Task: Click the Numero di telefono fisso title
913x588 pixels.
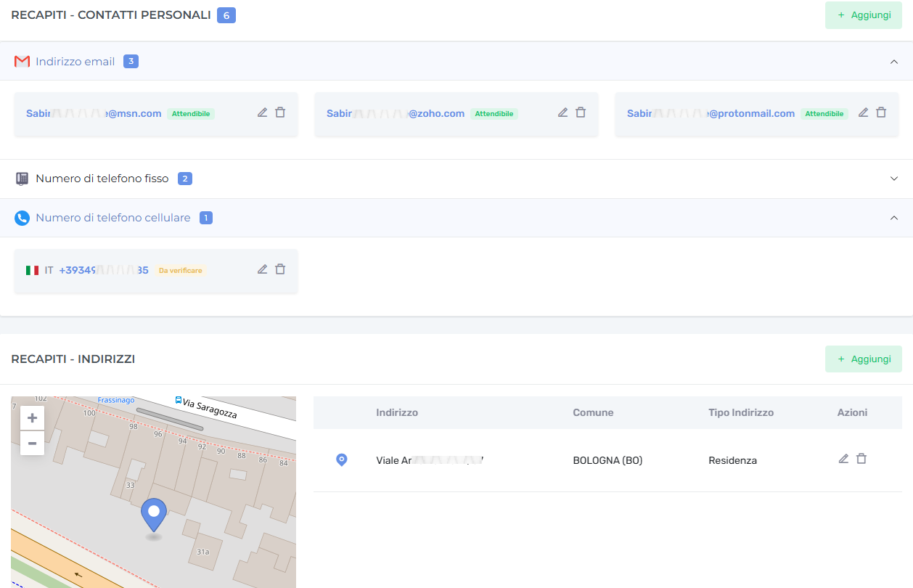Action: tap(102, 179)
